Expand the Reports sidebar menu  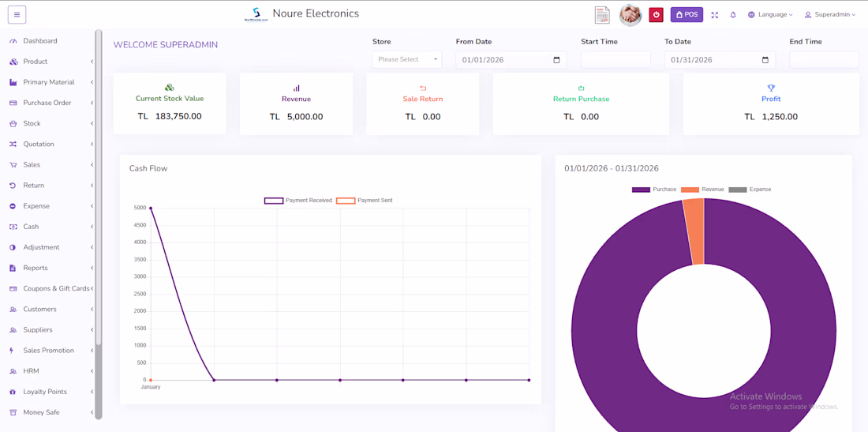pyautogui.click(x=50, y=268)
